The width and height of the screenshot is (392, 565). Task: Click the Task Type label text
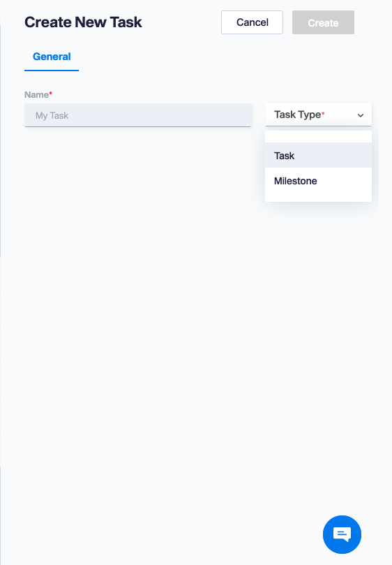coord(297,115)
